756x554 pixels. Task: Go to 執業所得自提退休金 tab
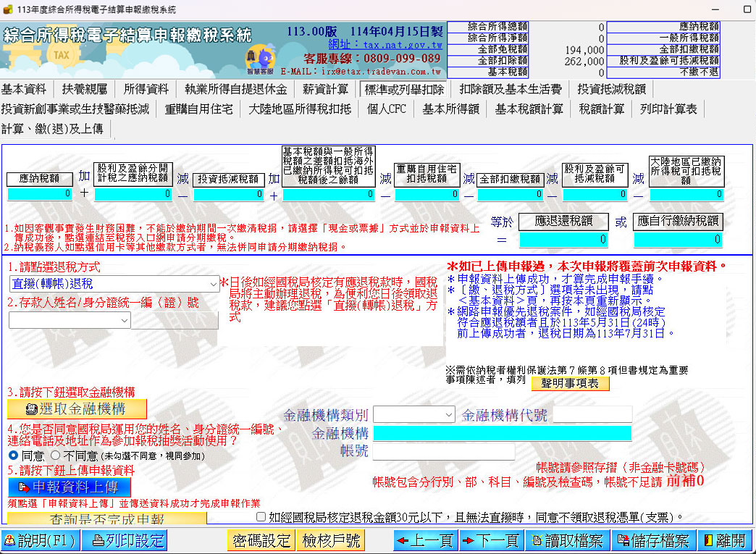(x=236, y=89)
